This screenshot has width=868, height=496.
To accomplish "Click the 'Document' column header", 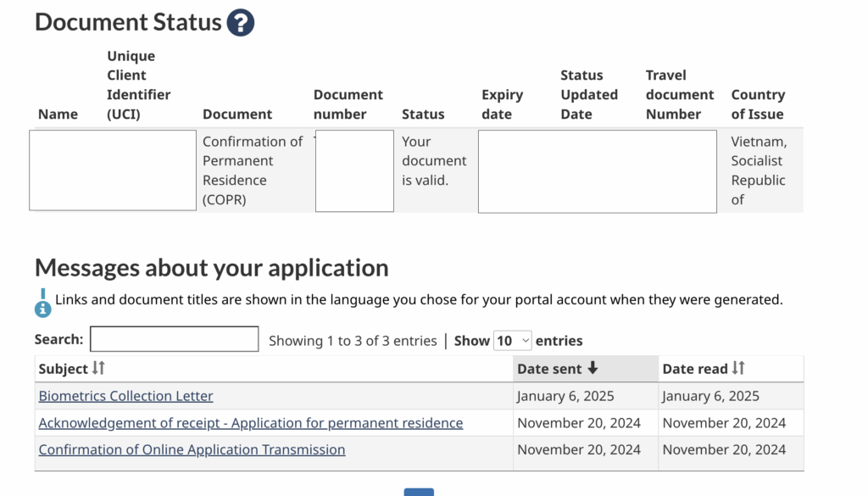I will [x=237, y=114].
